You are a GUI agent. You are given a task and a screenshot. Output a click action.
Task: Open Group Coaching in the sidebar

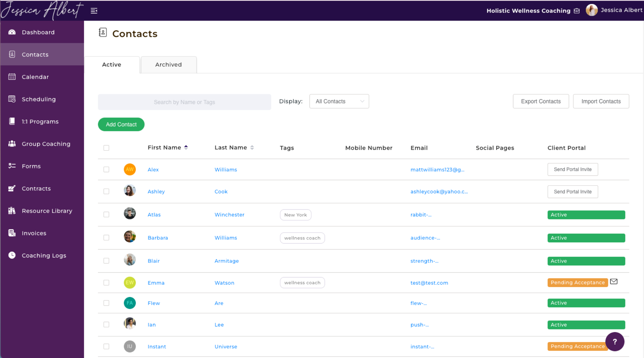(46, 144)
